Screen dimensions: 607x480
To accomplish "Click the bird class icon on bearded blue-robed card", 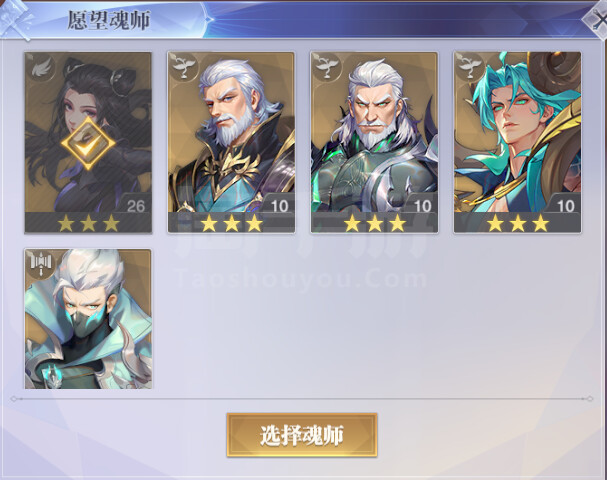I will tap(182, 67).
